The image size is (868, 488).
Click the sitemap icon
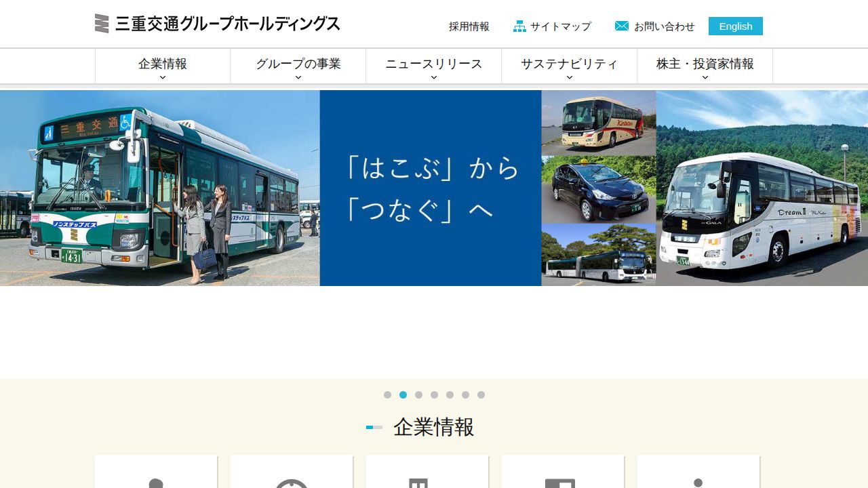519,26
